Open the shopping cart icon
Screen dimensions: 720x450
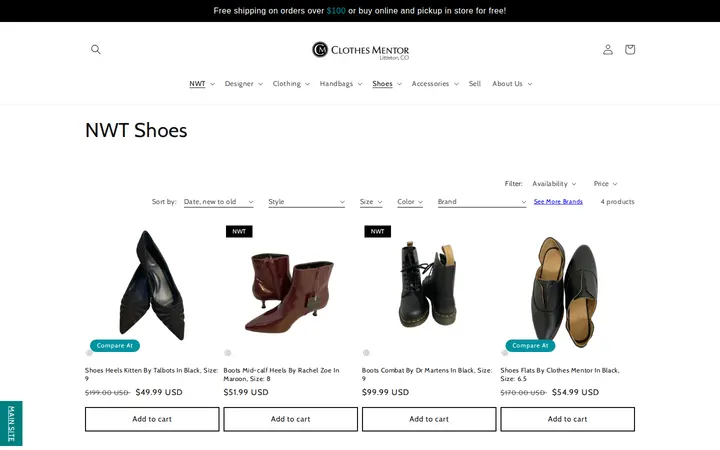630,49
